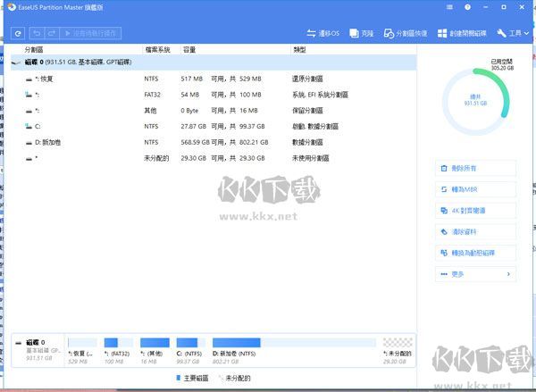The width and height of the screenshot is (536, 392).
Task: Click the Unallocated legend swatch
Action: [221, 378]
